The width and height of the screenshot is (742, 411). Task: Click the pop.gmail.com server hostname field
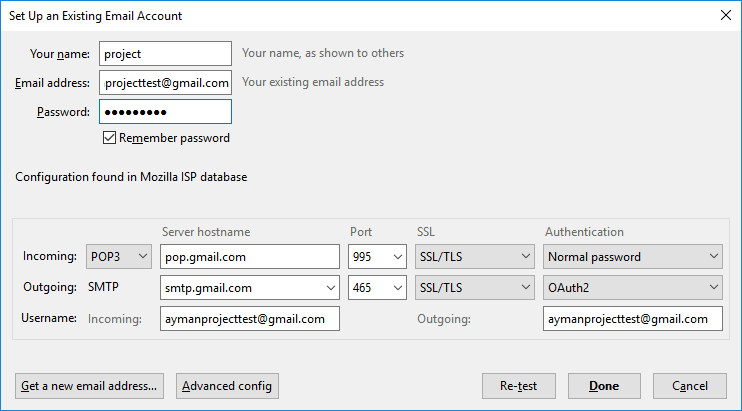[250, 256]
